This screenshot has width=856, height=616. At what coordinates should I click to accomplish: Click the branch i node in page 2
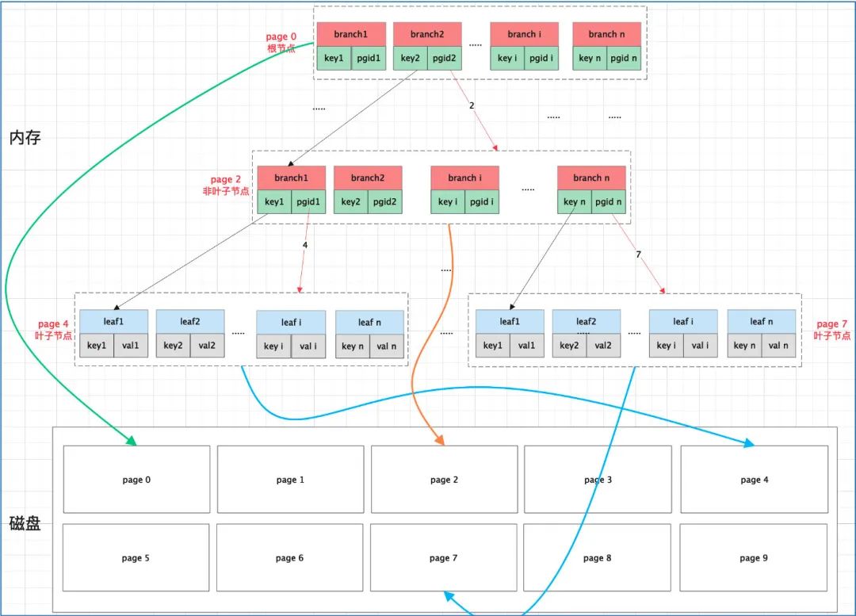464,178
